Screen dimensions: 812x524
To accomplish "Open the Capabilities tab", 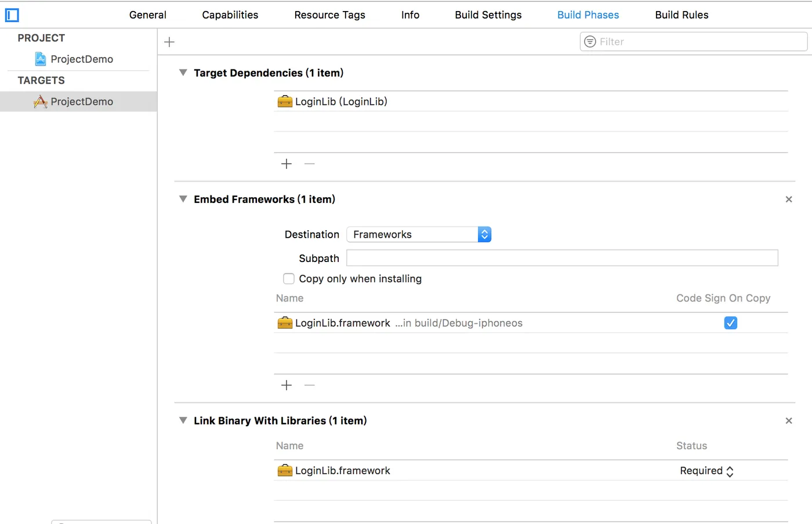I will pos(230,15).
